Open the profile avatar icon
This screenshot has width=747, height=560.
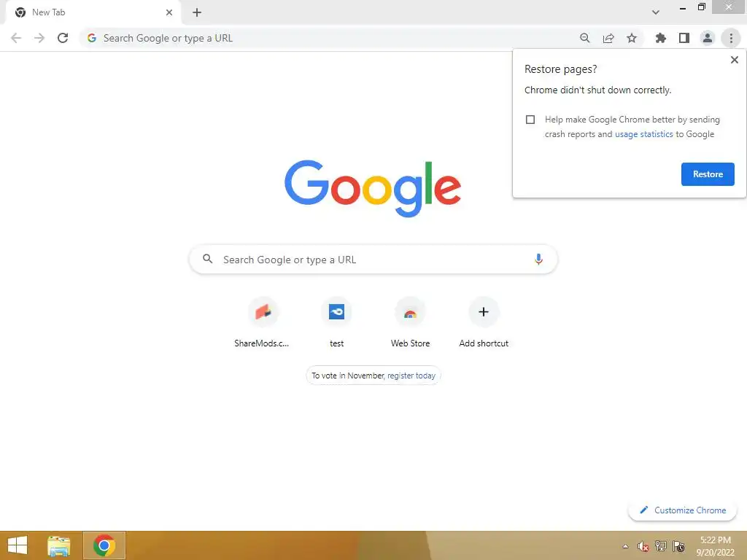[708, 38]
